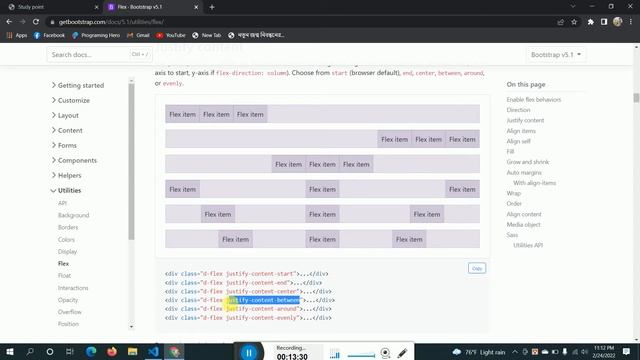Screen dimensions: 640x360
Task: Open the Background utilities page
Action: (73, 215)
